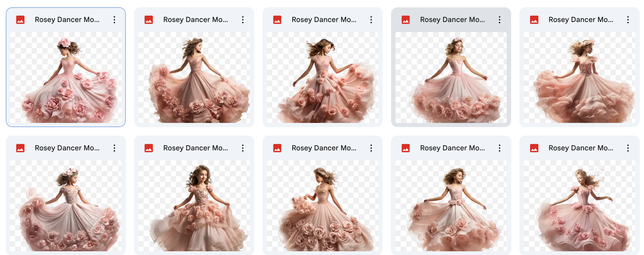Click red image icon on first top-row file

point(20,20)
